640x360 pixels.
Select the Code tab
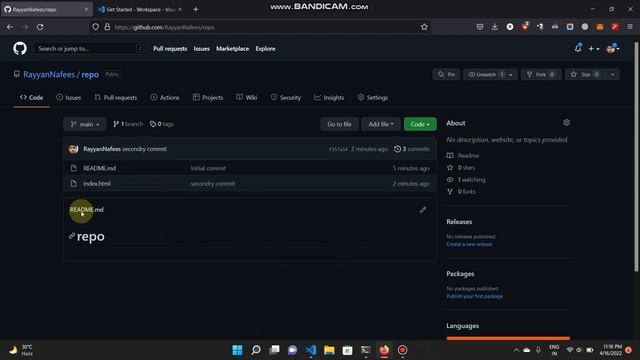pyautogui.click(x=31, y=98)
